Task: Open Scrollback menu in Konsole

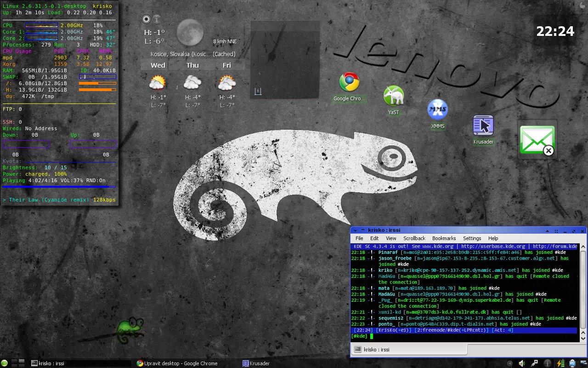Action: 414,238
